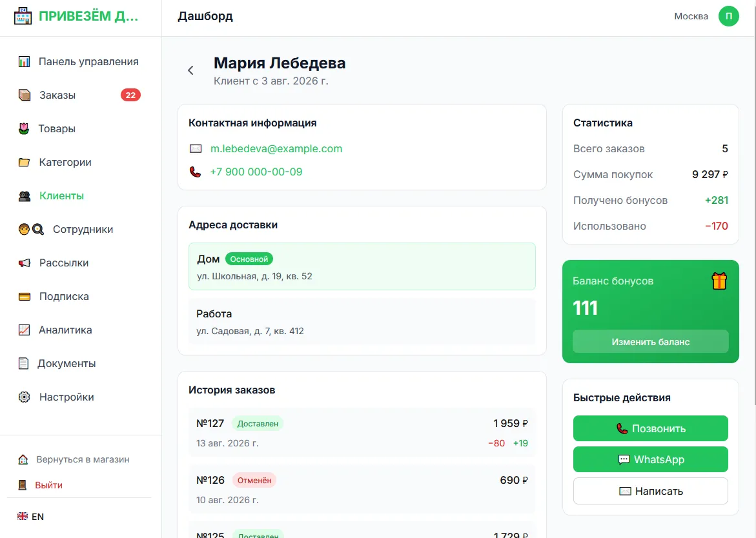Click the email link m.lebedeva@example.com
This screenshot has width=756, height=538.
click(276, 149)
